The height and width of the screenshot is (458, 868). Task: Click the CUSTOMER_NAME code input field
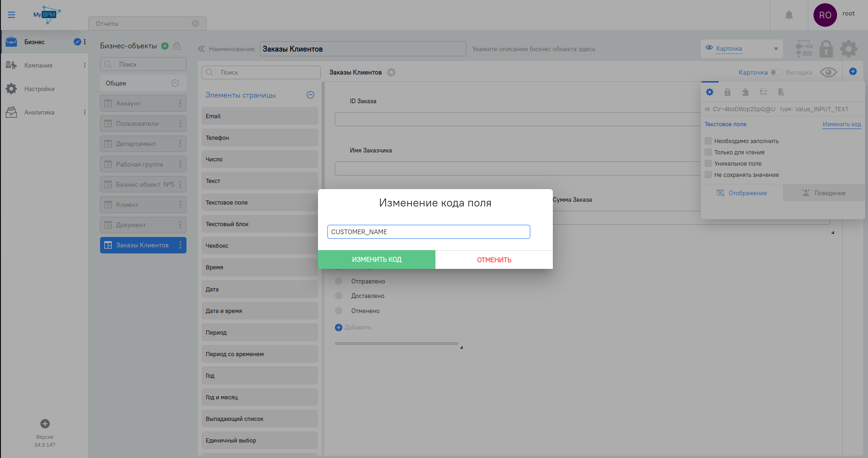(428, 232)
